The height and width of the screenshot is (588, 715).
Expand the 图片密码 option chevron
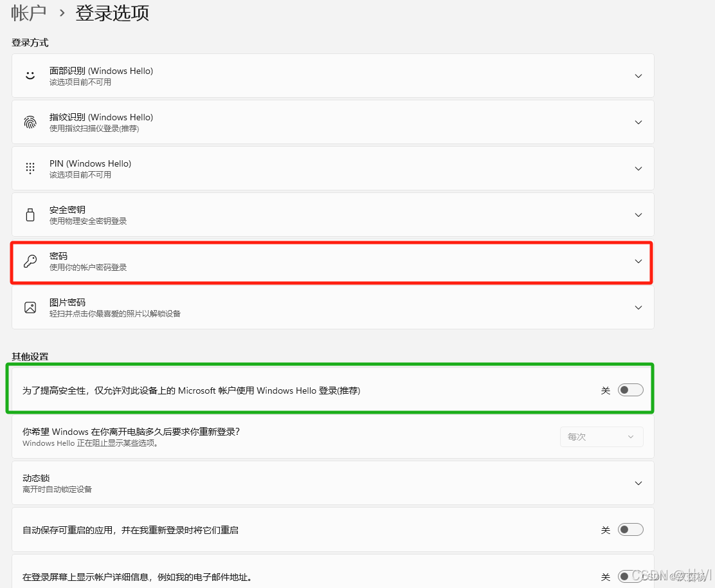pyautogui.click(x=638, y=308)
